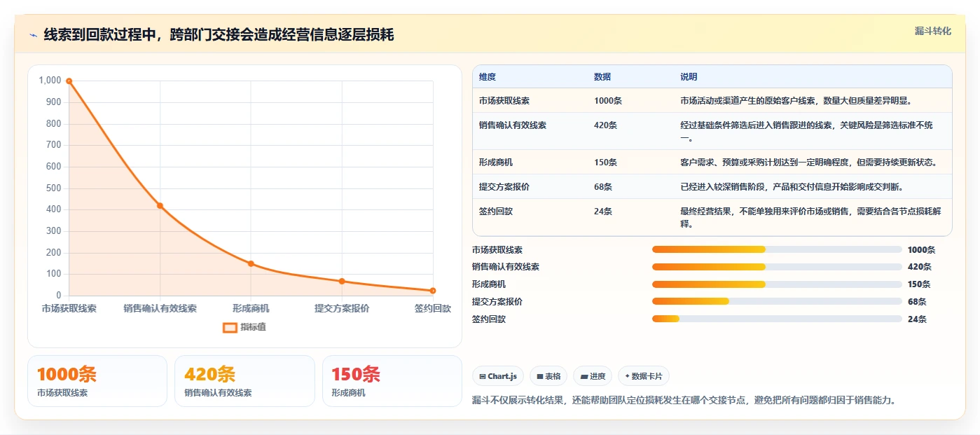Click the 1000条 table cell
The image size is (980, 435).
click(x=608, y=101)
